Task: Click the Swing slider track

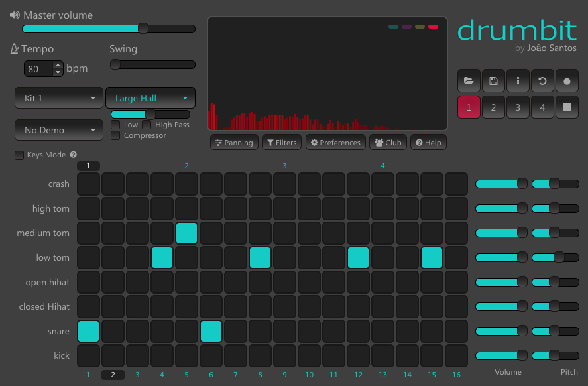Action: pos(152,64)
